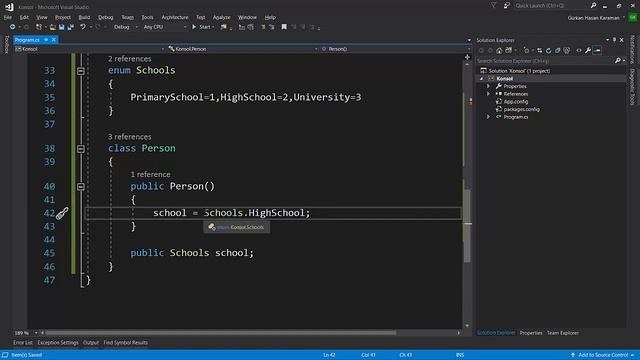640x360 pixels.
Task: Click the Save floppy disk icon
Action: point(62,27)
